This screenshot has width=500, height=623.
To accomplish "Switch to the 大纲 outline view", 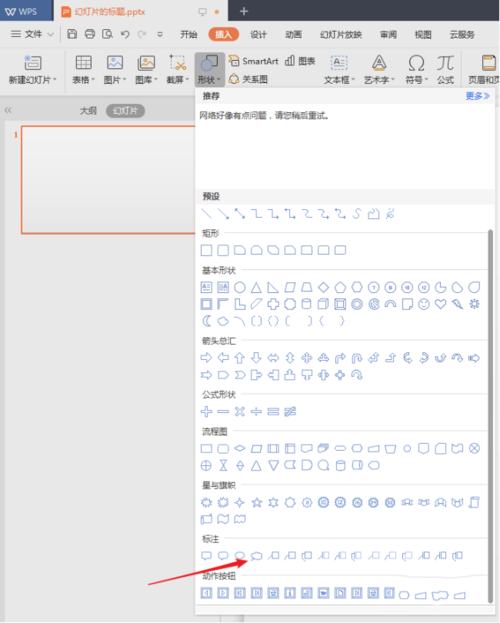I will (88, 111).
